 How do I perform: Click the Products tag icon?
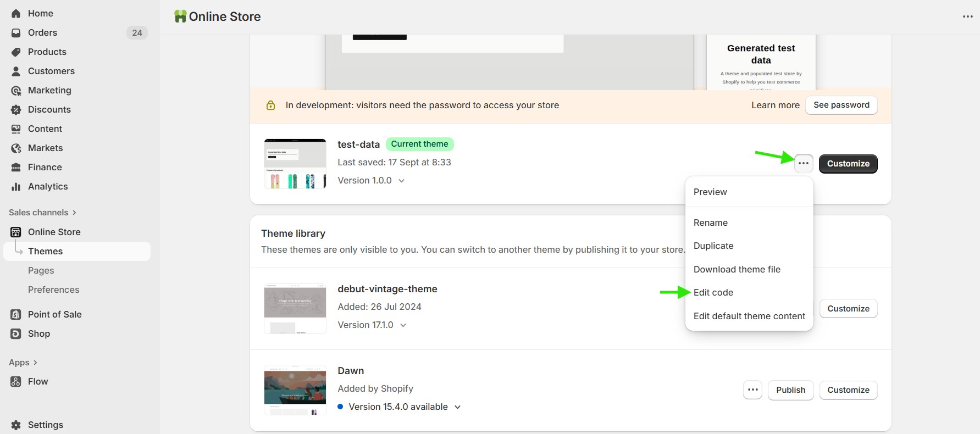[x=16, y=52]
